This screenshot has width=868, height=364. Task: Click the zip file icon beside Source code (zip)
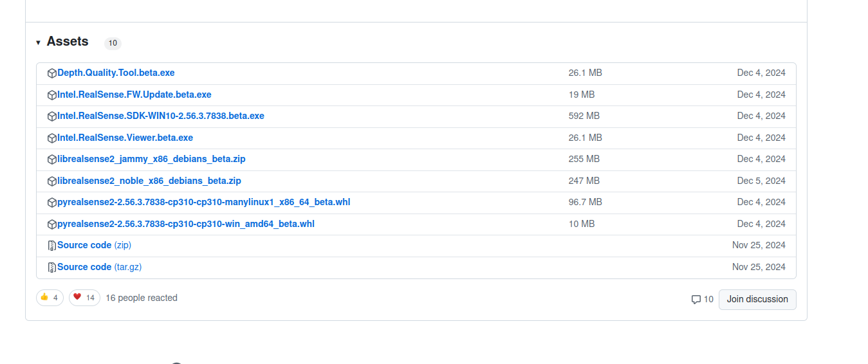pos(52,246)
